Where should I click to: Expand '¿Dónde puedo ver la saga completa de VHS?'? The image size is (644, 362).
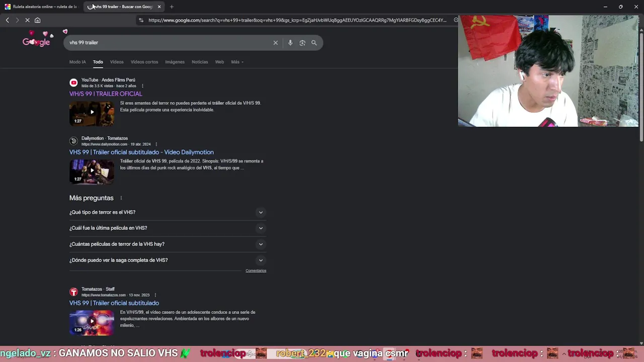coord(168,260)
